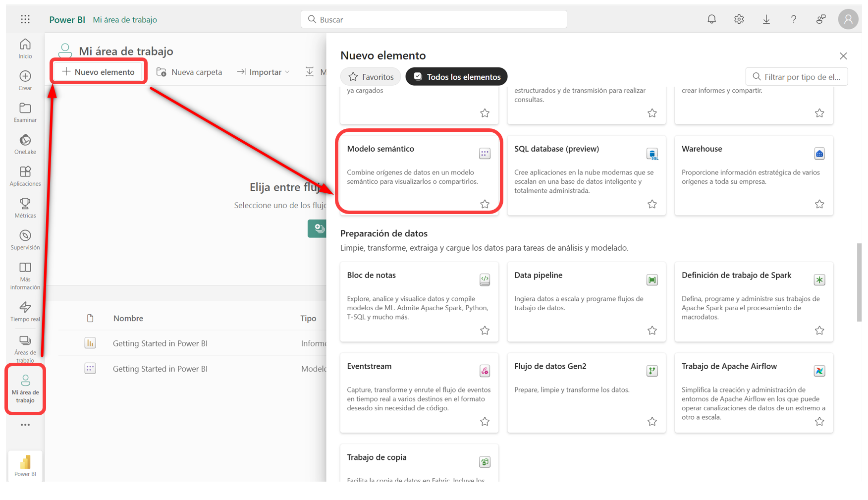868x500 pixels.
Task: Select the Trabajo de copia card
Action: (x=419, y=463)
